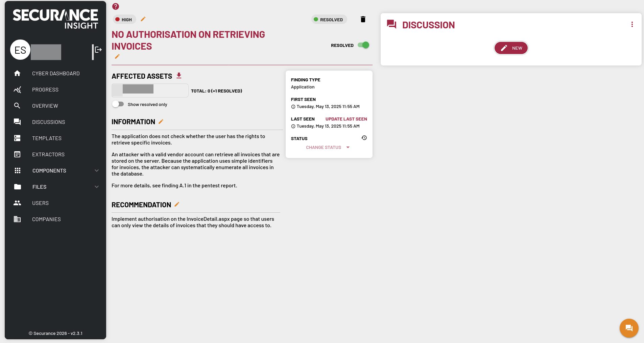Download the affected assets list

click(x=179, y=76)
